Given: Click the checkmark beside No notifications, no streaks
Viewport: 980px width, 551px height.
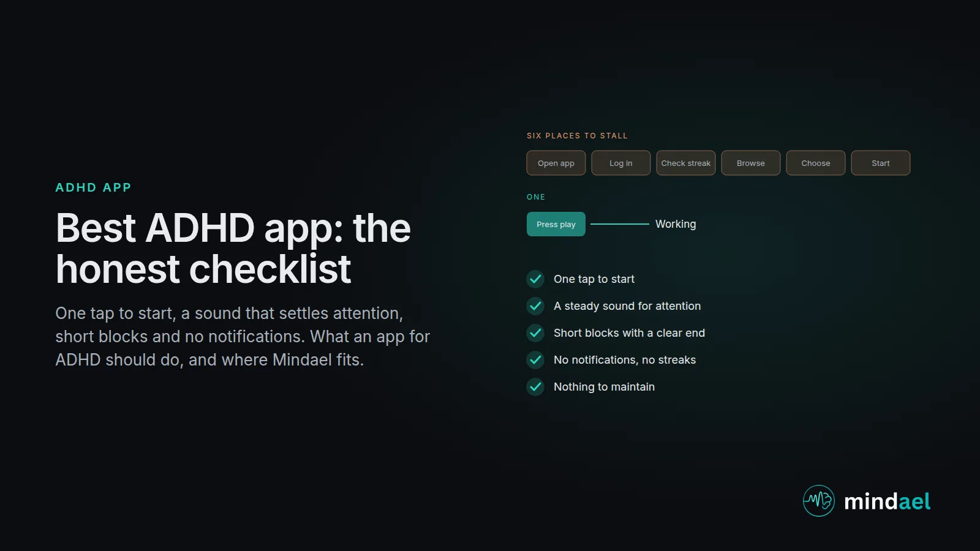Looking at the screenshot, I should 535,360.
